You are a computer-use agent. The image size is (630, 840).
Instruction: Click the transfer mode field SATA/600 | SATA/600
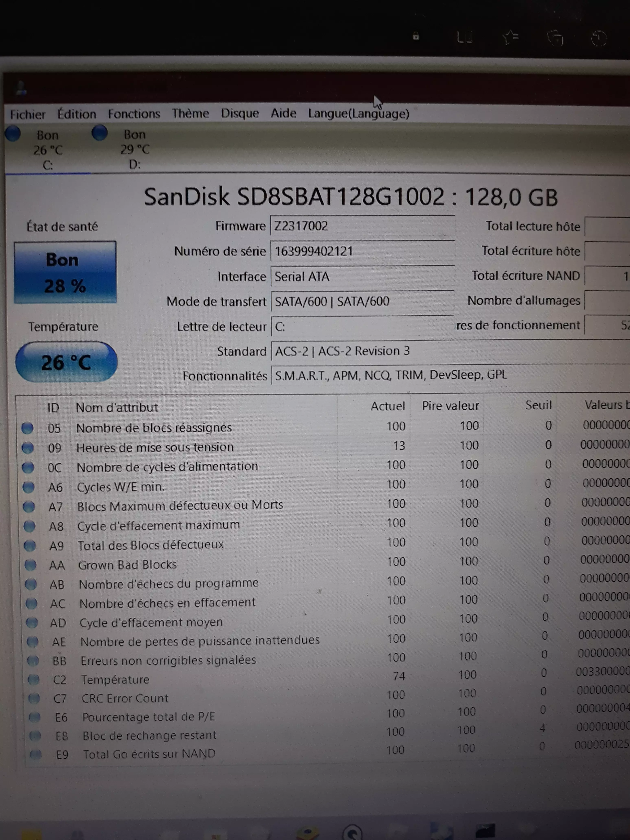[362, 301]
